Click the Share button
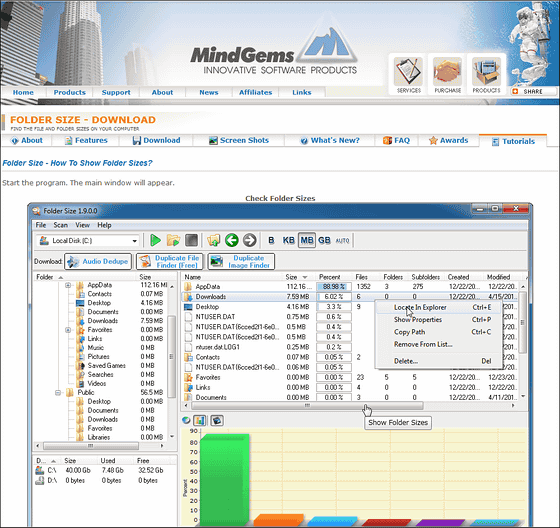The width and height of the screenshot is (560, 528). pyautogui.click(x=532, y=91)
